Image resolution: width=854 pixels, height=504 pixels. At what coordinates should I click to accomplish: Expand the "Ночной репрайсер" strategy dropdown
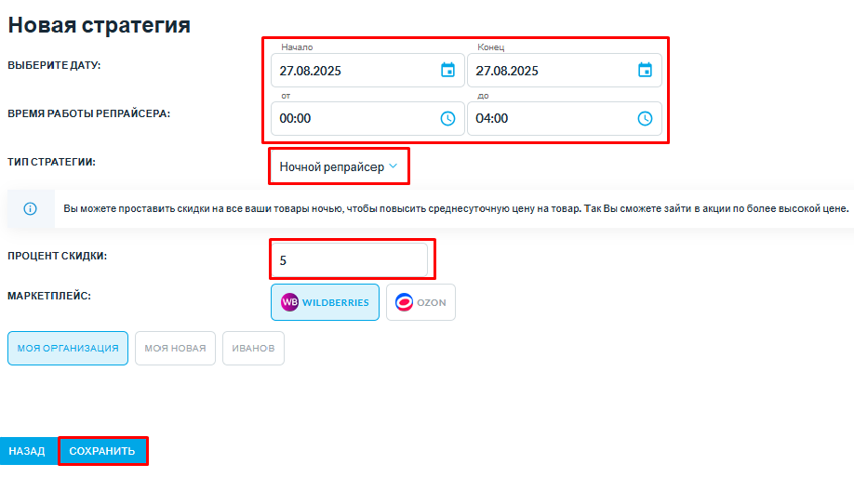coord(339,166)
